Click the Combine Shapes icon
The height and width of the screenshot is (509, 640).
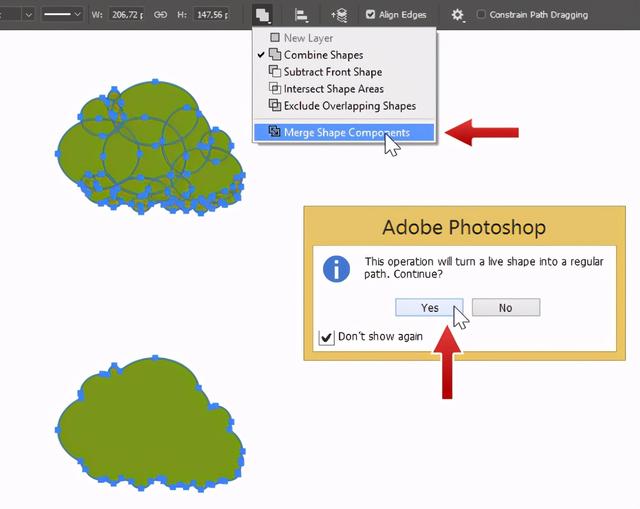coord(275,54)
